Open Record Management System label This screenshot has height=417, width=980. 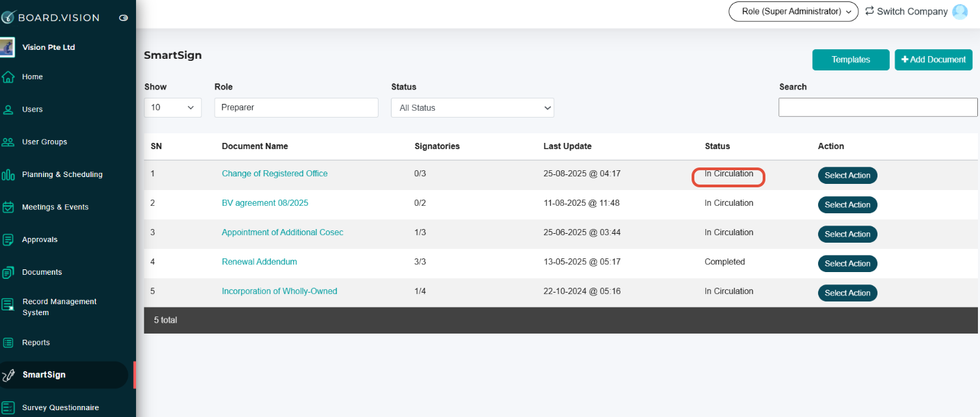59,307
